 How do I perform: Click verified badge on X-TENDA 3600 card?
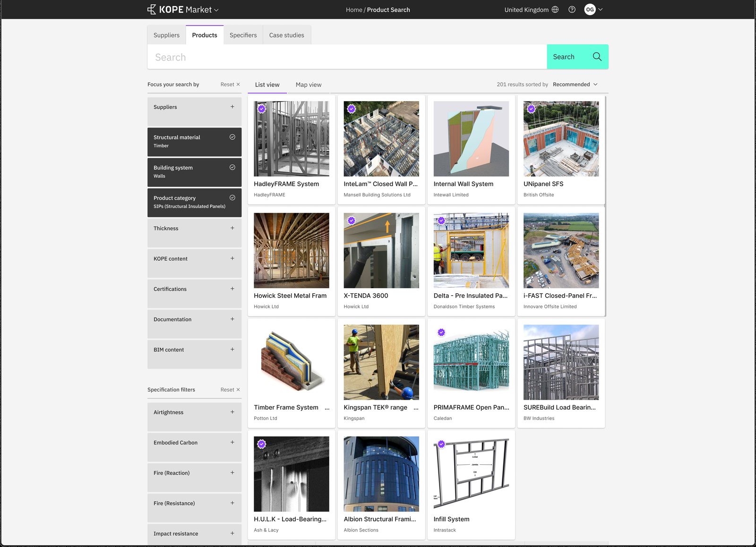click(351, 221)
